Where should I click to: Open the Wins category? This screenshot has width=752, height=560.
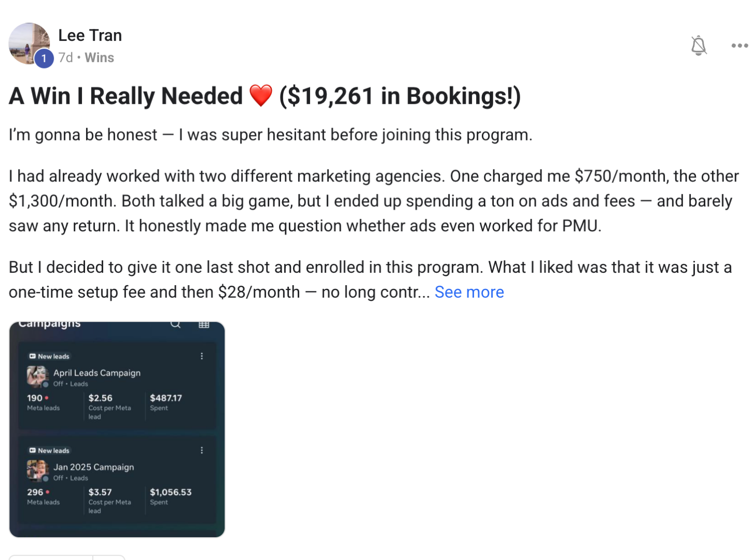pyautogui.click(x=99, y=58)
